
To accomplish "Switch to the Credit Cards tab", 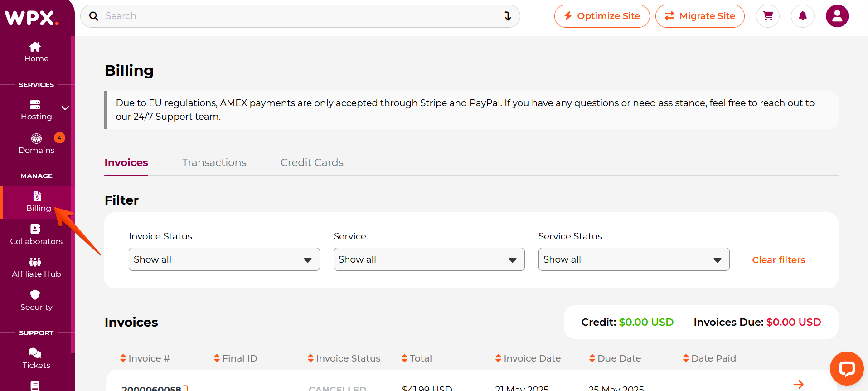I will [312, 162].
